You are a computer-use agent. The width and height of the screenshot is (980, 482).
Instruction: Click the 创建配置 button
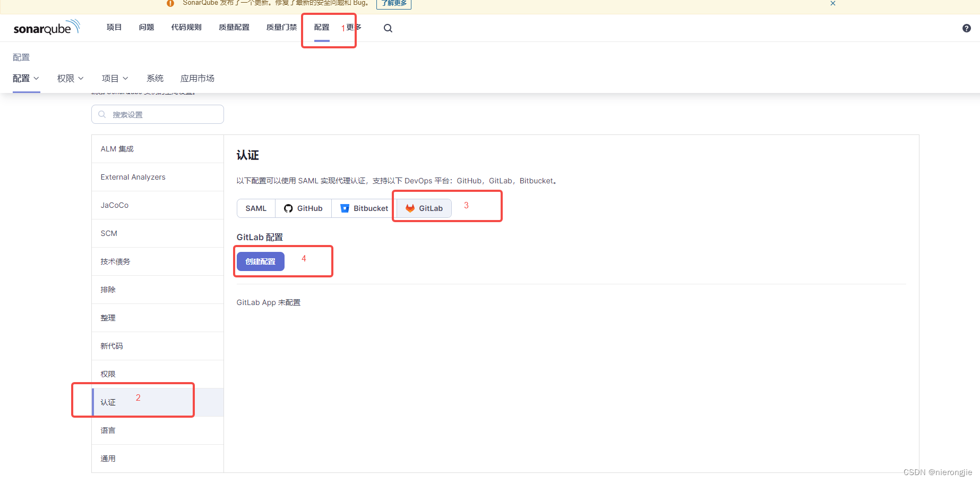(260, 261)
